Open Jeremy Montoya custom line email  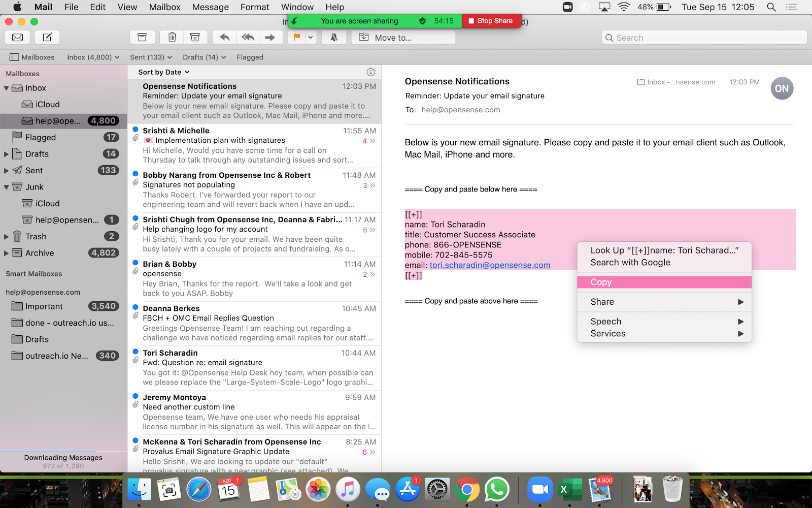(254, 412)
